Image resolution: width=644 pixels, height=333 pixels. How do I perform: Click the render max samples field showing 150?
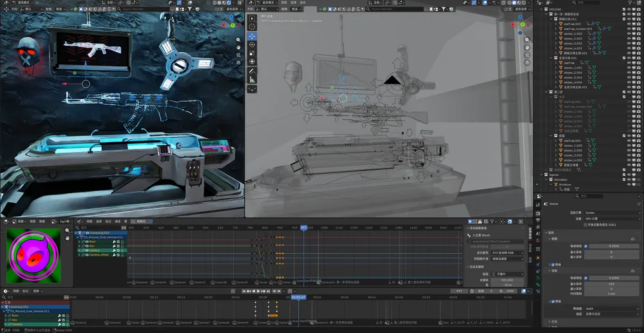pyautogui.click(x=612, y=284)
